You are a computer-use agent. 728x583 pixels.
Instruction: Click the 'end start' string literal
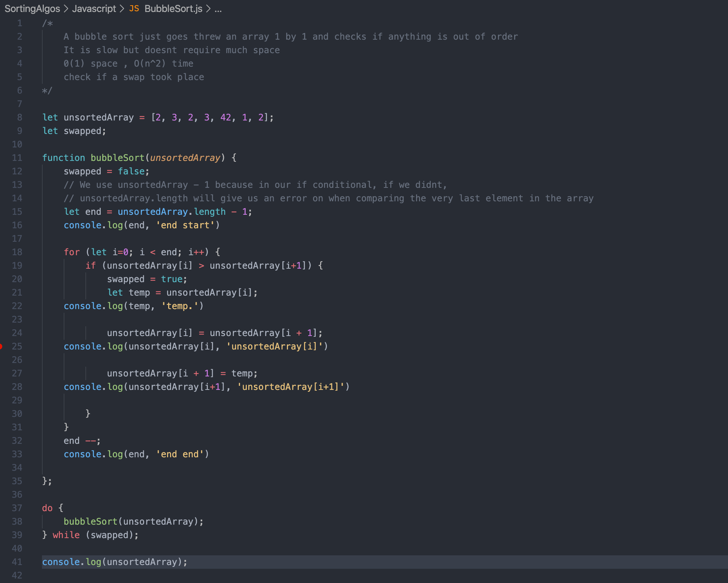(185, 225)
